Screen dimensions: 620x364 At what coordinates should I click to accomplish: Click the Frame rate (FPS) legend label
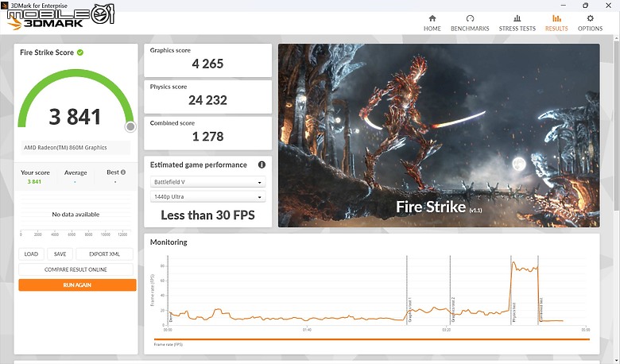click(x=168, y=345)
